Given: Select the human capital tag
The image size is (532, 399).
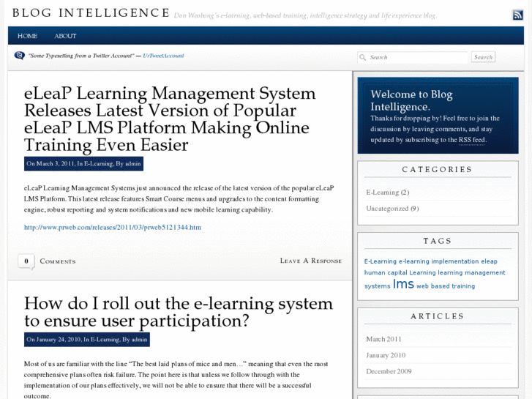Looking at the screenshot, I should pos(386,272).
